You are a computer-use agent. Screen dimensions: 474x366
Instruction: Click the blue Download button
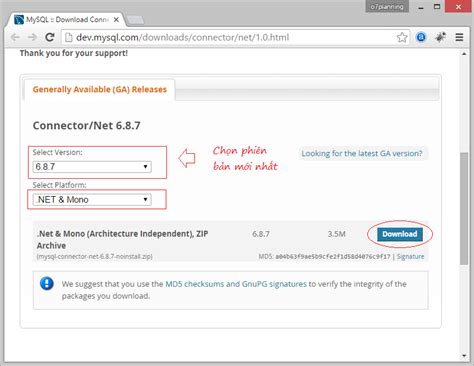pyautogui.click(x=400, y=234)
